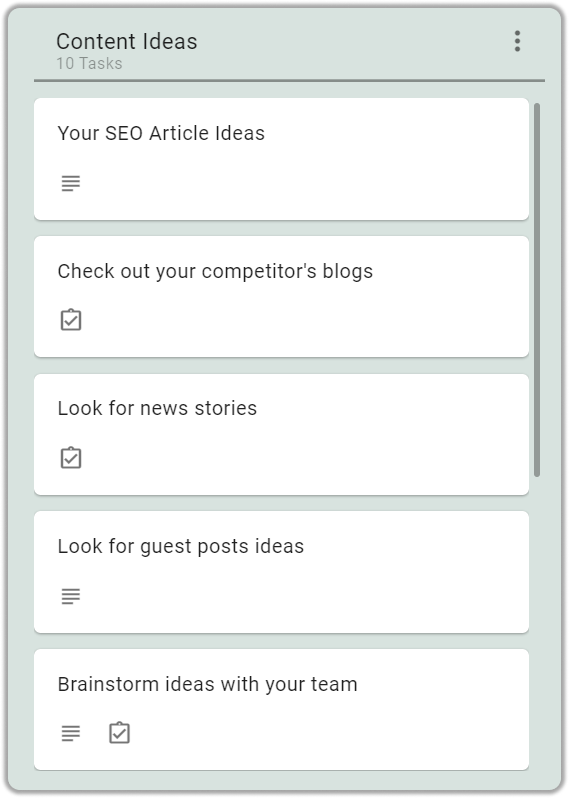Click checklist icon on Look for news stories
569x798 pixels.
tap(71, 458)
